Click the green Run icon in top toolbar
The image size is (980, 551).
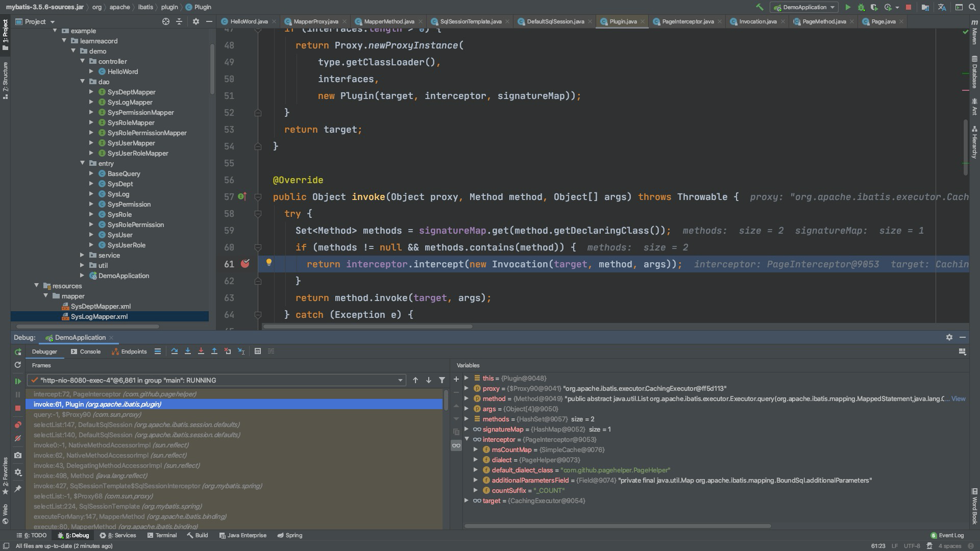[848, 7]
